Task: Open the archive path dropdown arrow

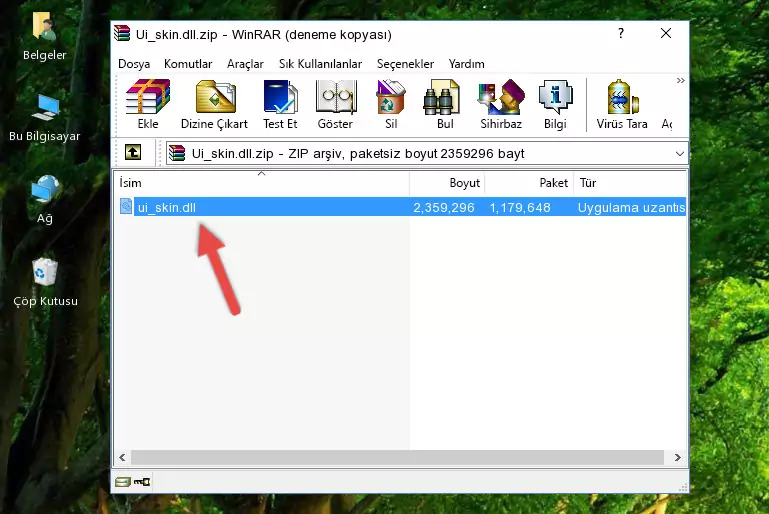Action: tap(680, 154)
